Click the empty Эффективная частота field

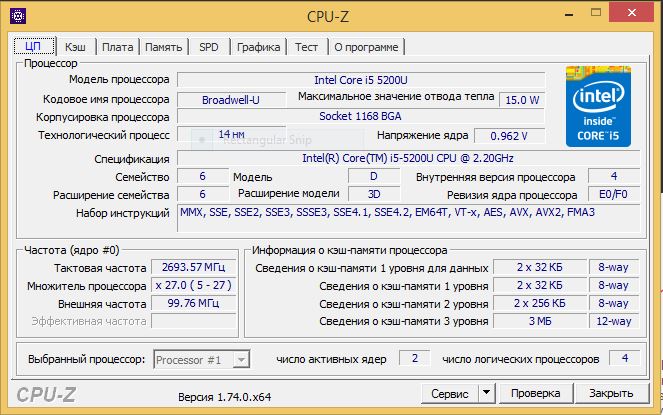[x=193, y=321]
